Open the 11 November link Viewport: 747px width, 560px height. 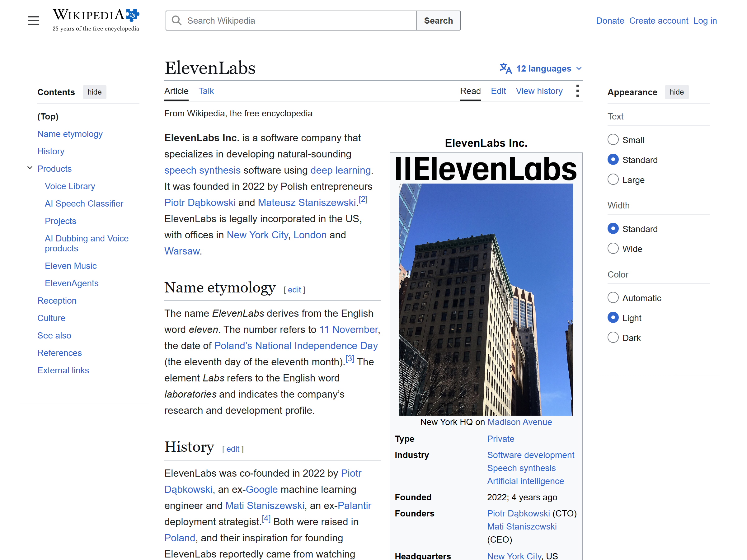(349, 329)
